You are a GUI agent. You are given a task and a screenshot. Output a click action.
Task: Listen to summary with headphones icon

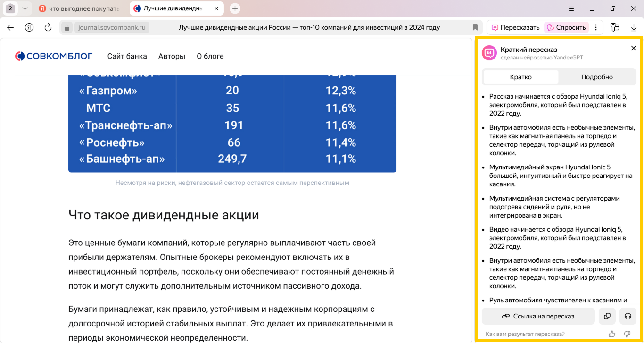(x=627, y=316)
